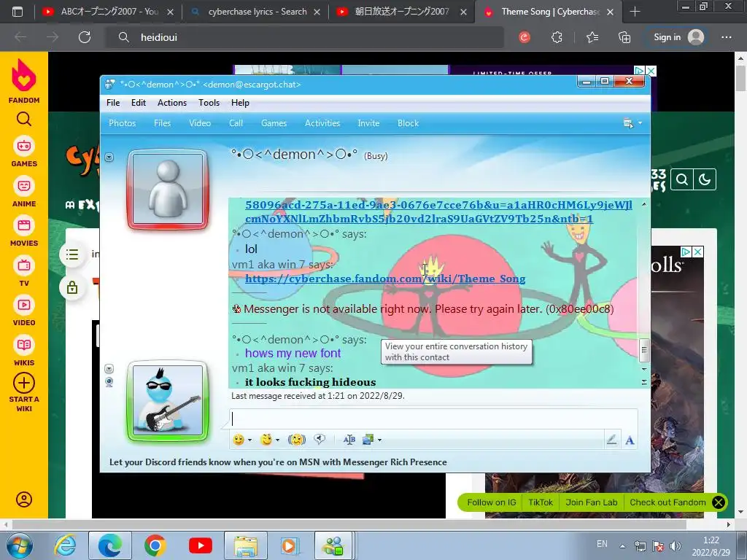Screen dimensions: 747x560
Task: Click the browser Favorites star icon
Action: tap(592, 37)
